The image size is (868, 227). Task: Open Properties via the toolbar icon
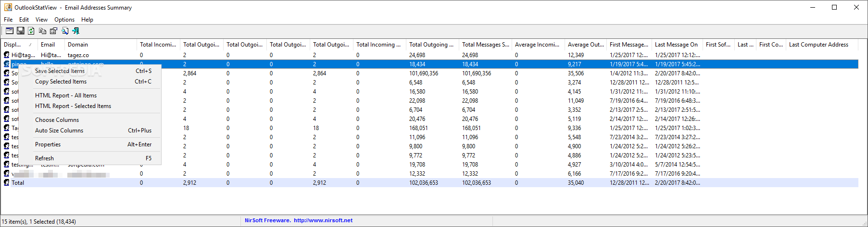point(53,31)
